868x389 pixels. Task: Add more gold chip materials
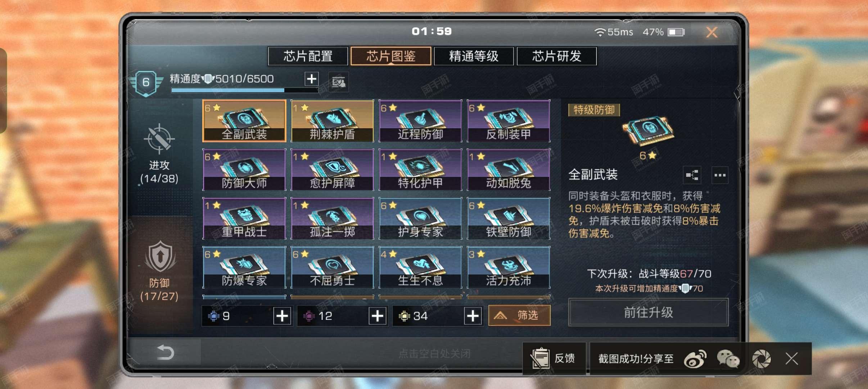pyautogui.click(x=473, y=316)
